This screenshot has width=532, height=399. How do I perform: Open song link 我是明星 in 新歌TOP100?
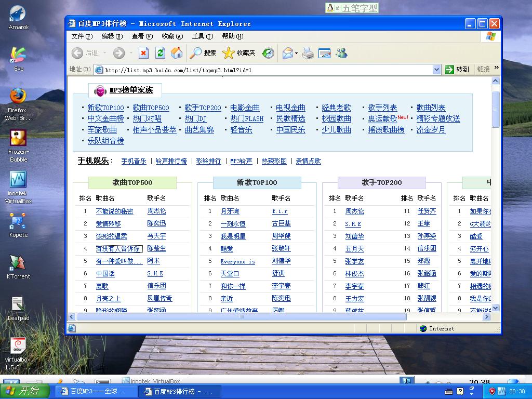coord(233,236)
